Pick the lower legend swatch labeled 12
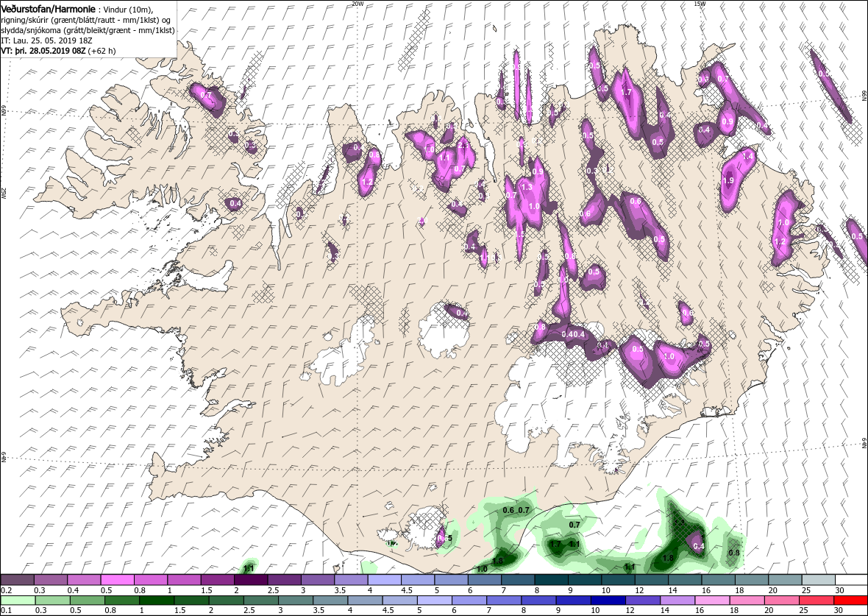Image resolution: width=868 pixels, height=616 pixels. 642,601
